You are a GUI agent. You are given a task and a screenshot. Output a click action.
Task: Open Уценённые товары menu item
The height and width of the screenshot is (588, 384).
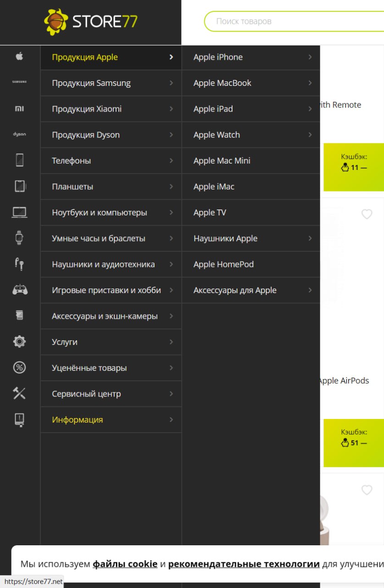pyautogui.click(x=111, y=368)
